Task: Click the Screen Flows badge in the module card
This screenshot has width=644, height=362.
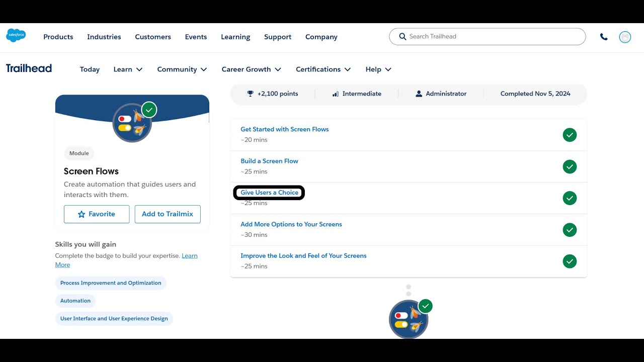Action: [x=132, y=123]
